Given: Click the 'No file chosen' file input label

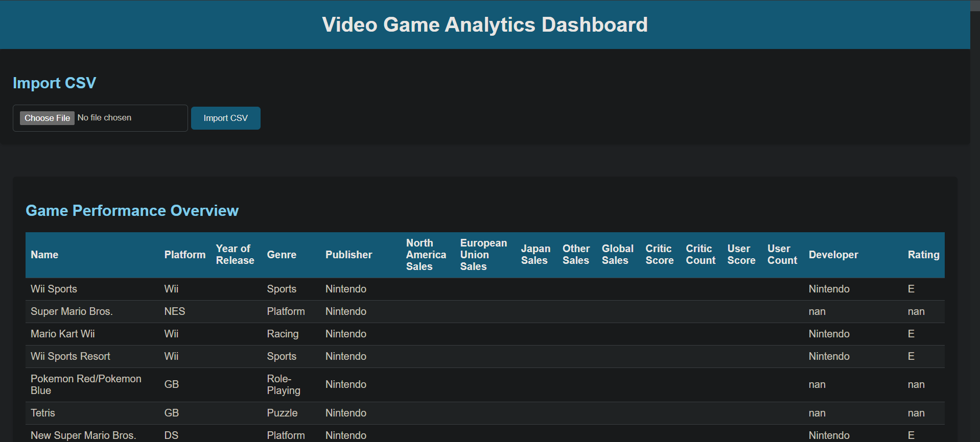Looking at the screenshot, I should click(104, 118).
